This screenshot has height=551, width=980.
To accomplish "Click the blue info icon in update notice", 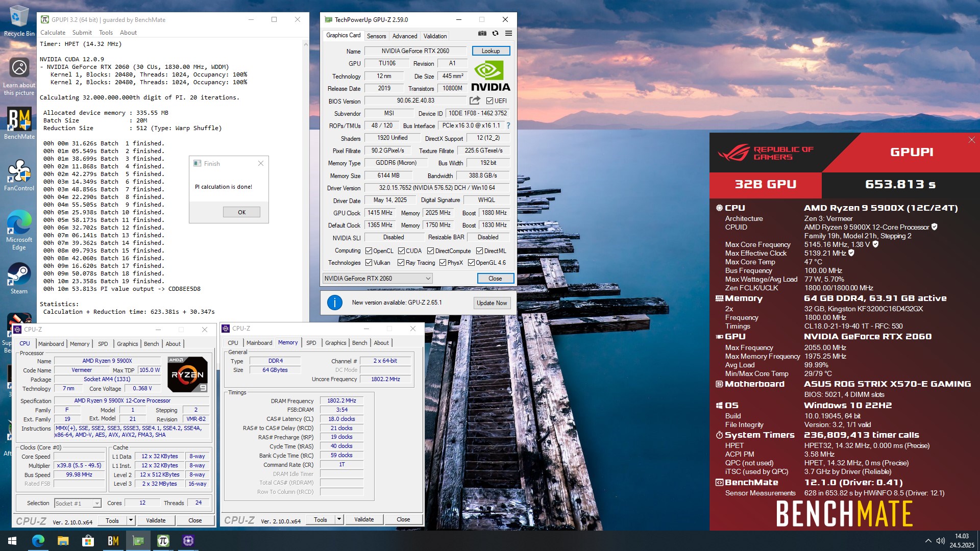I will tap(335, 303).
